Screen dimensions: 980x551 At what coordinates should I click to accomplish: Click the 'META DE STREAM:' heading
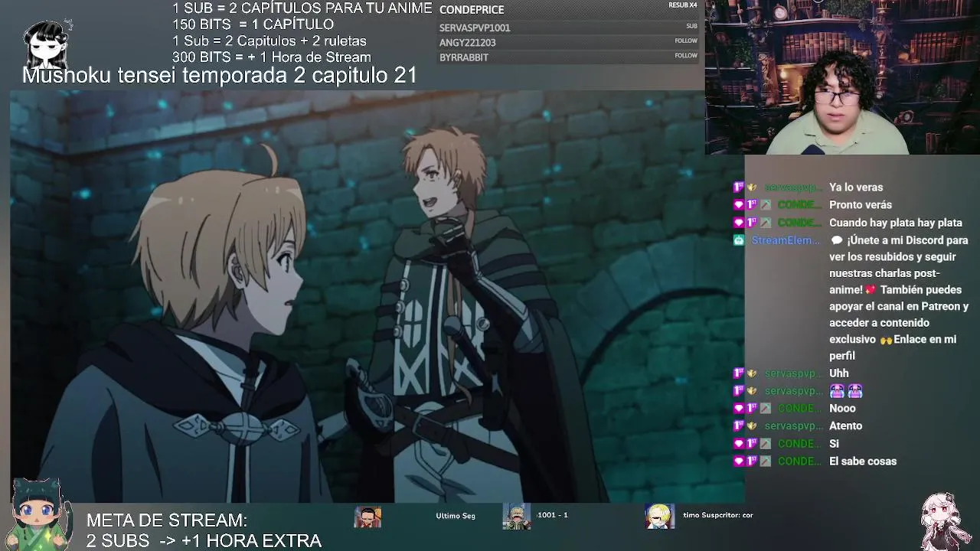pyautogui.click(x=167, y=520)
